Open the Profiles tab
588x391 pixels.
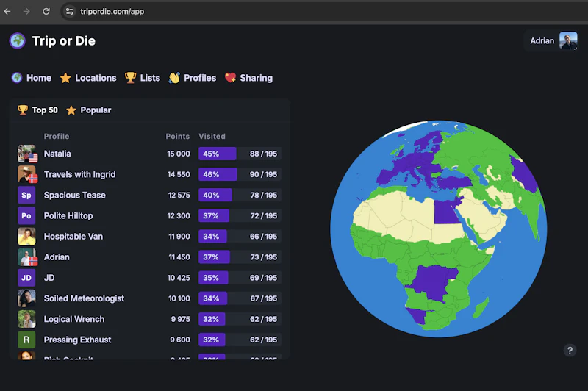[x=193, y=78]
